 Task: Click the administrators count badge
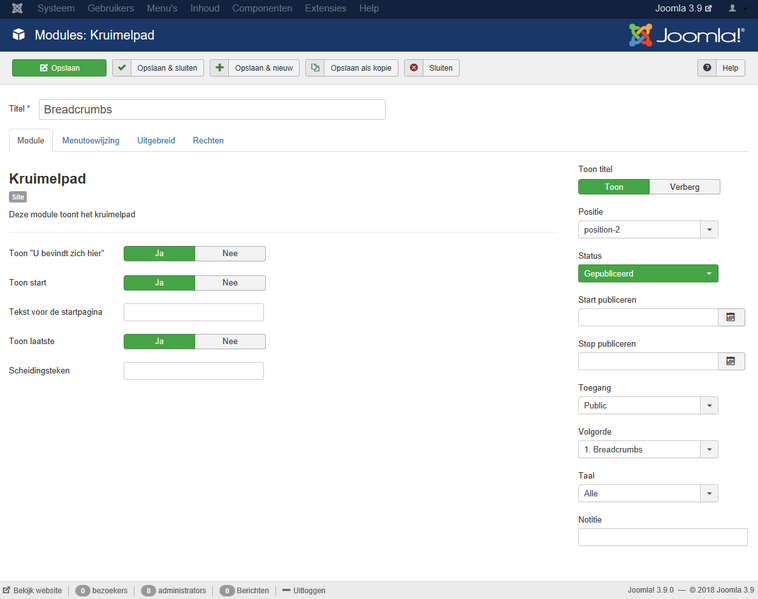(148, 590)
